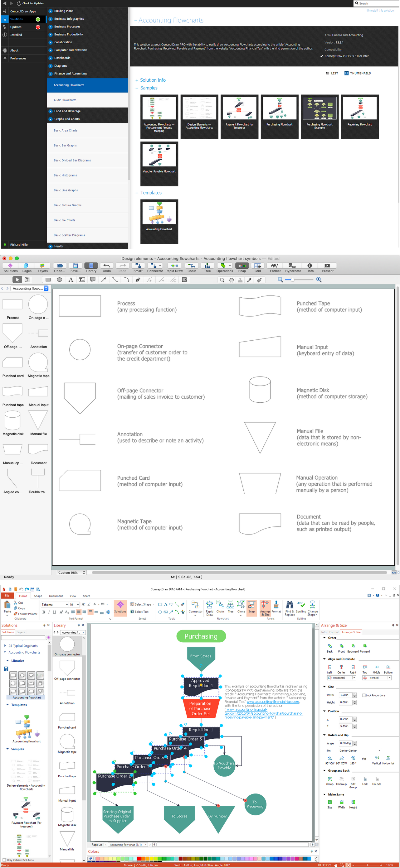
Task: Click the Format Painter icon
Action: 25,614
